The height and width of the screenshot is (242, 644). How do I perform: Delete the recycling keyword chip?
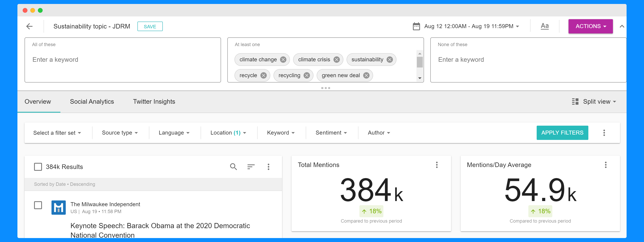[307, 75]
